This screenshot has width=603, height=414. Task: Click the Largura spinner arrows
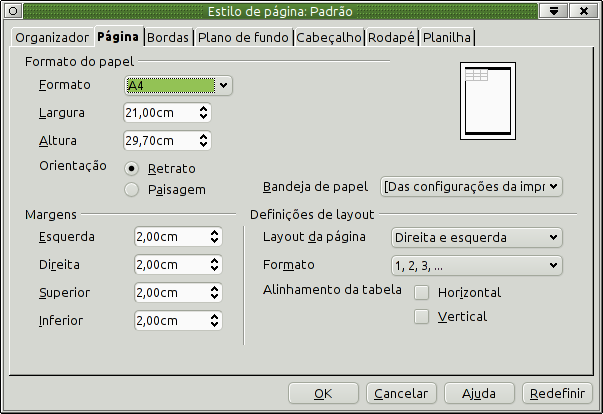click(204, 113)
